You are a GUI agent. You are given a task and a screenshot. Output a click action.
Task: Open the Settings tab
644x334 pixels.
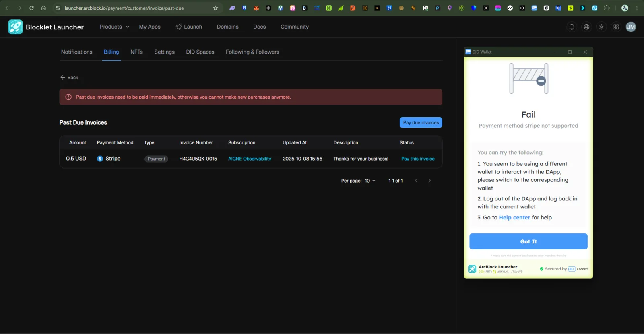pyautogui.click(x=164, y=52)
